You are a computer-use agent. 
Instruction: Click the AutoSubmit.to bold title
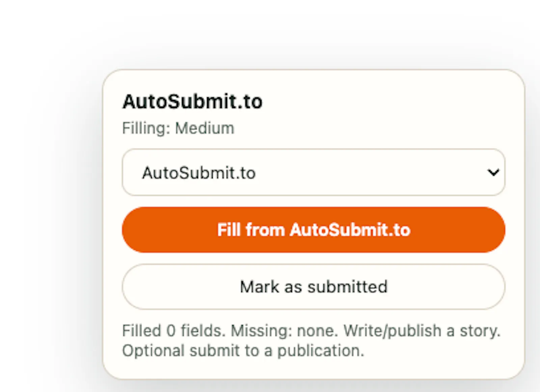pos(192,101)
